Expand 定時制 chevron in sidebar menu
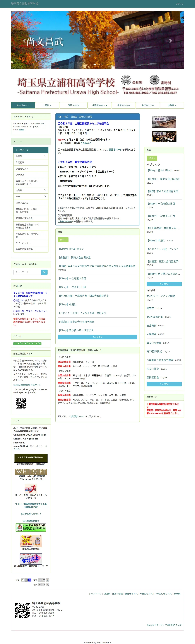This screenshot has height=644, width=195. (x=45, y=190)
